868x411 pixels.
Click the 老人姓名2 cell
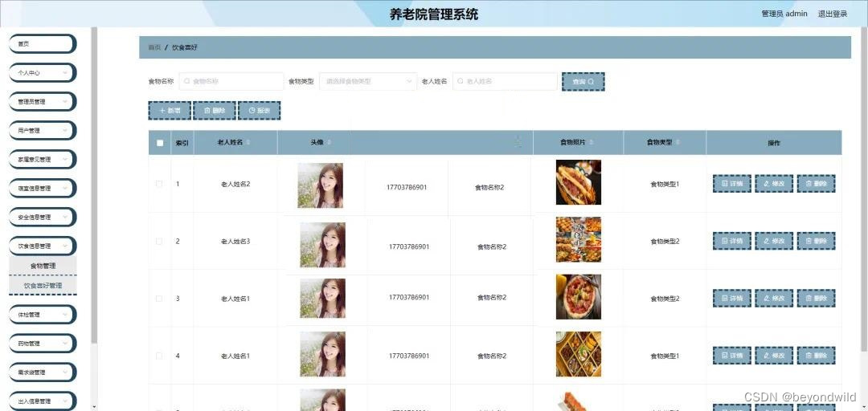pos(235,184)
